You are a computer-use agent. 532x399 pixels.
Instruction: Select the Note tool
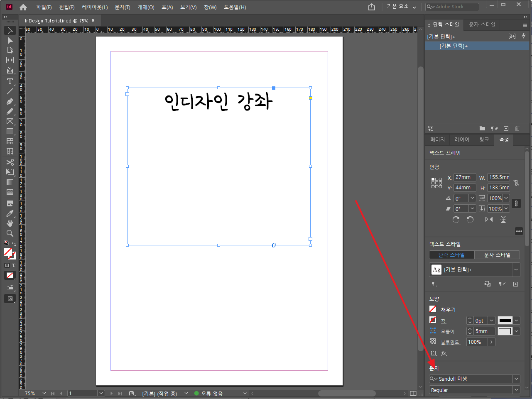[x=10, y=203]
